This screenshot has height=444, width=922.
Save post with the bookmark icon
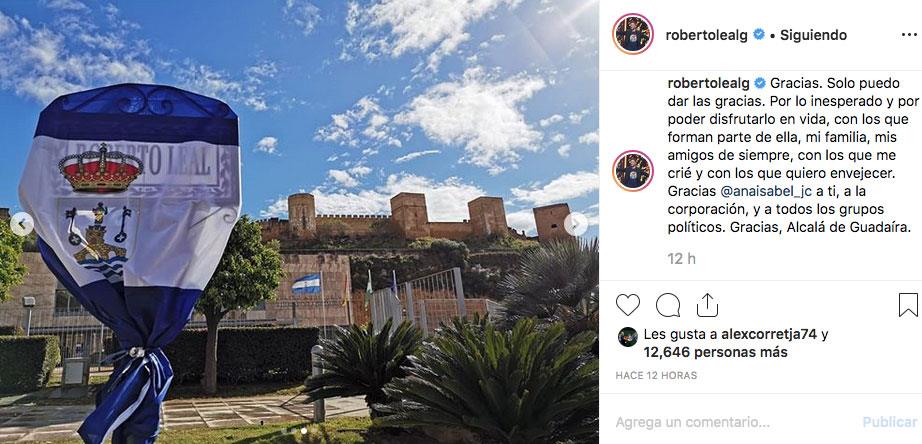908,305
